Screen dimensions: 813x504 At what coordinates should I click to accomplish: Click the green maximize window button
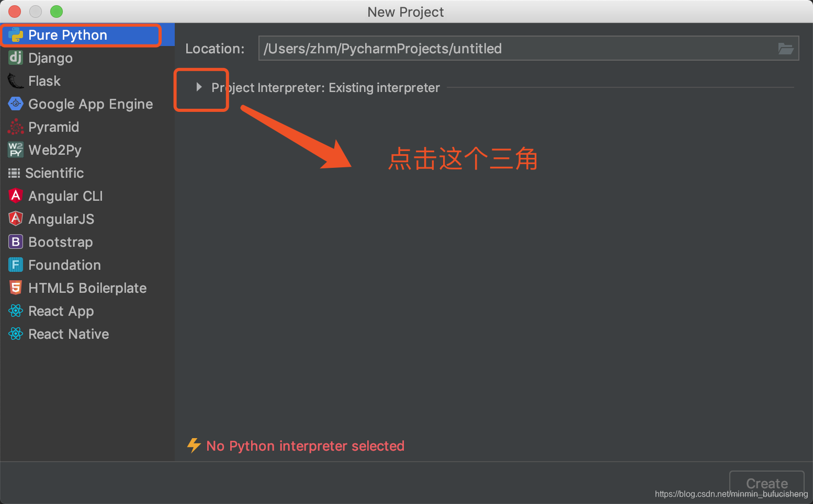click(x=57, y=12)
